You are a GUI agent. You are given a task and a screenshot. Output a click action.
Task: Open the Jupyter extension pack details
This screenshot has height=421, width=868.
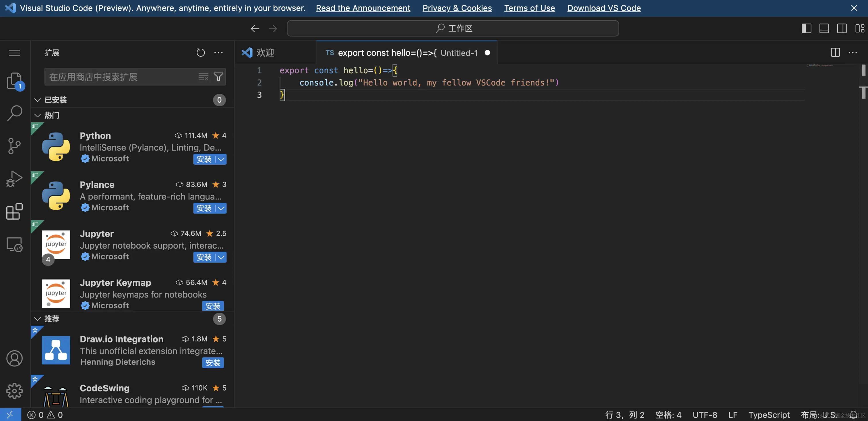pos(132,245)
